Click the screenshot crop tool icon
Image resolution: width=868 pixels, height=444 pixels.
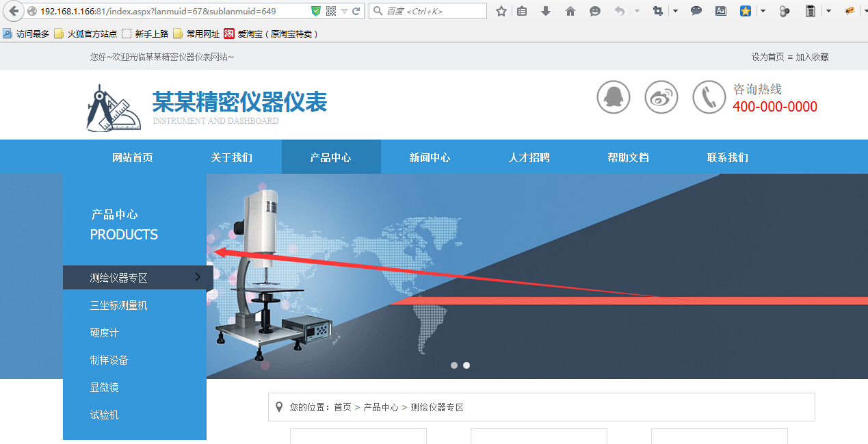pyautogui.click(x=658, y=11)
